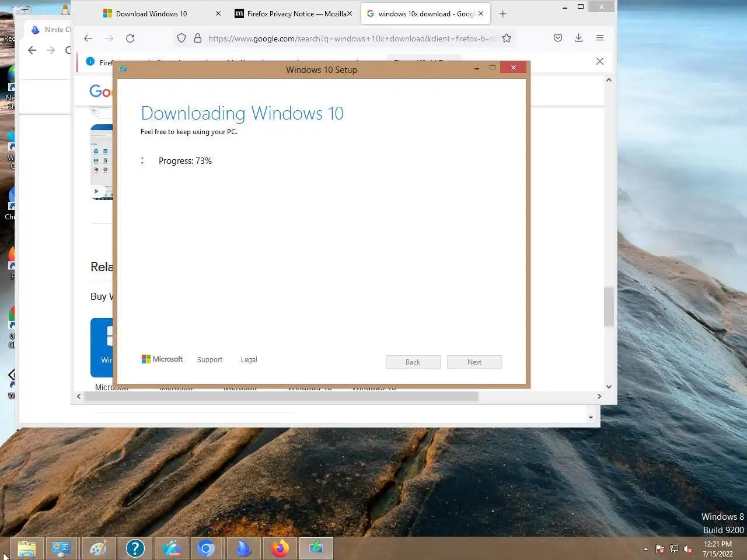The height and width of the screenshot is (560, 747).
Task: Close the Firefox Privacy Notice tab
Action: tap(350, 13)
